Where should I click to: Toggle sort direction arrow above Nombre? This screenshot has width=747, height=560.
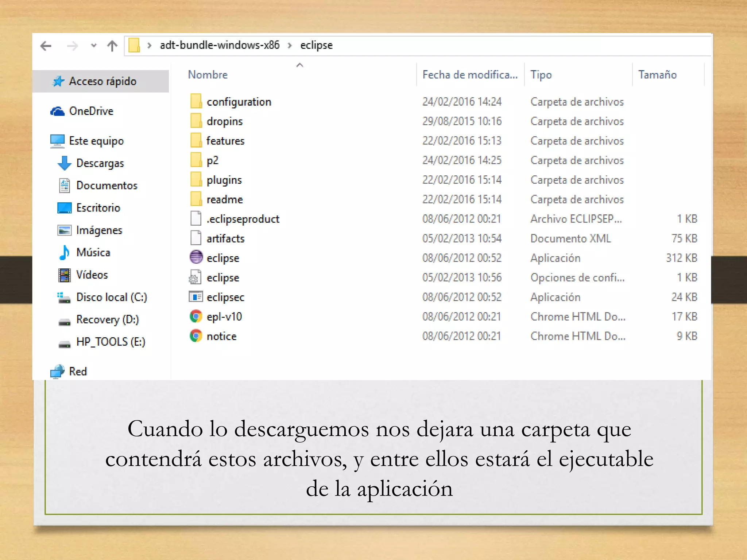(300, 65)
